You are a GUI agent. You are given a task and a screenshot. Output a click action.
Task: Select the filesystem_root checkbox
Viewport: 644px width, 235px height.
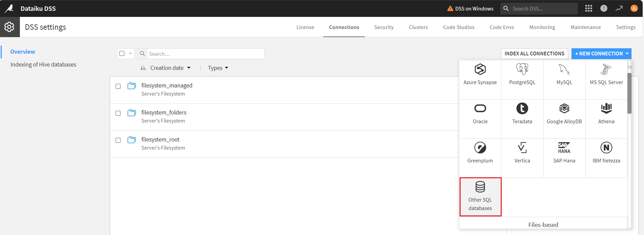point(118,140)
